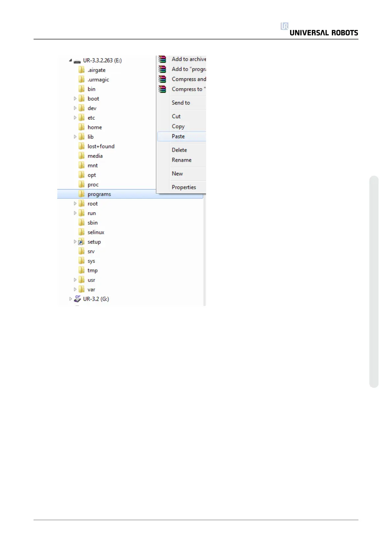Image resolution: width=392 pixels, height=554 pixels.
Task: Click the opt folder icon
Action: (82, 175)
